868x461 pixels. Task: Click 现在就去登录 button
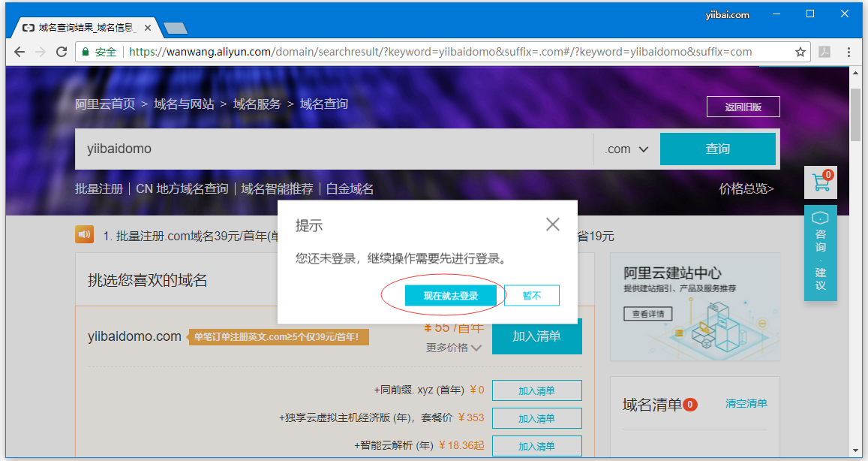450,296
